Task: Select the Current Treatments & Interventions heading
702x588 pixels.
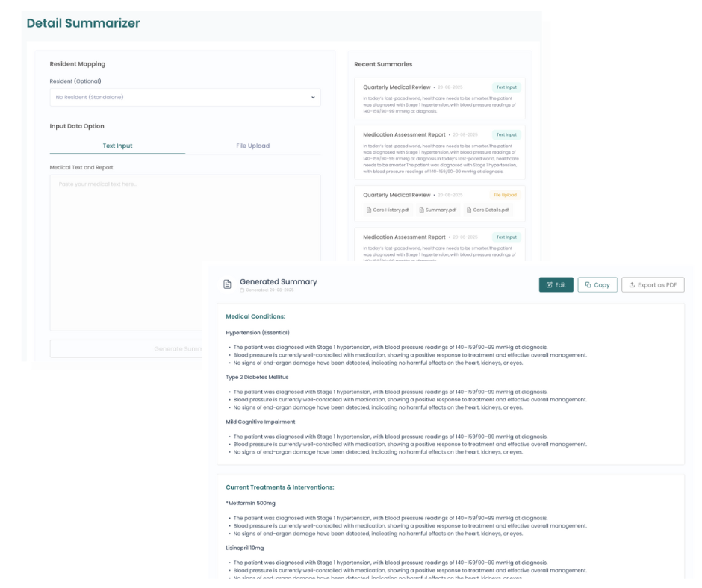Action: tap(279, 487)
